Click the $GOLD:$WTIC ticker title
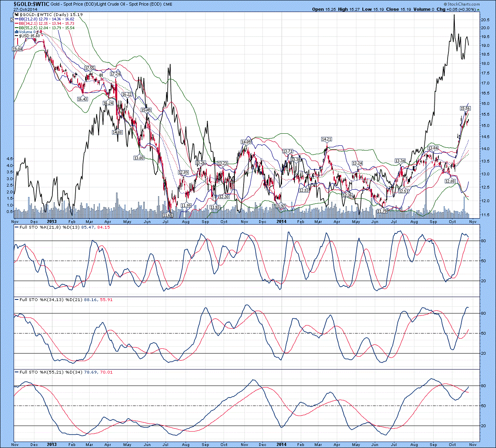Viewport: 496px width, 448px height. coord(31,4)
